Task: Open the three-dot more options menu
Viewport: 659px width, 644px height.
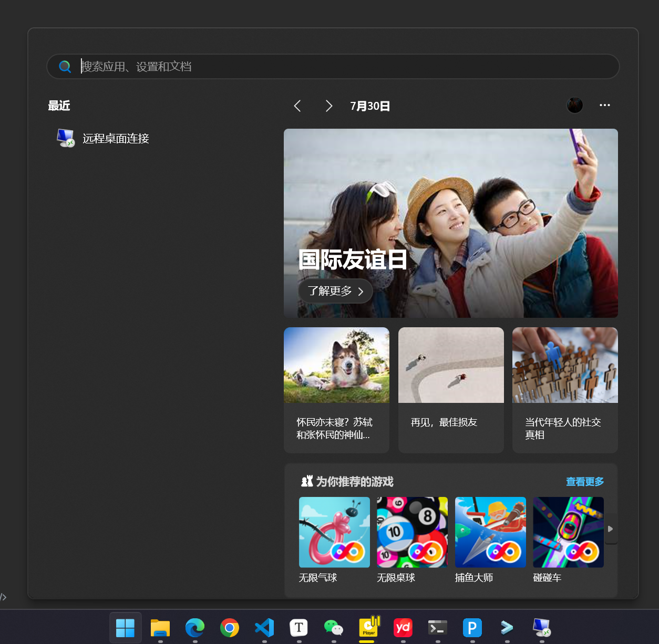Action: point(605,106)
